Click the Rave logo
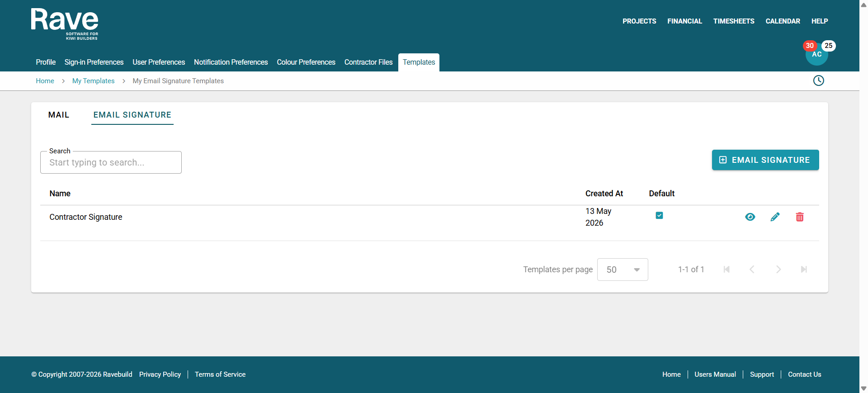The image size is (868, 393). point(65,24)
